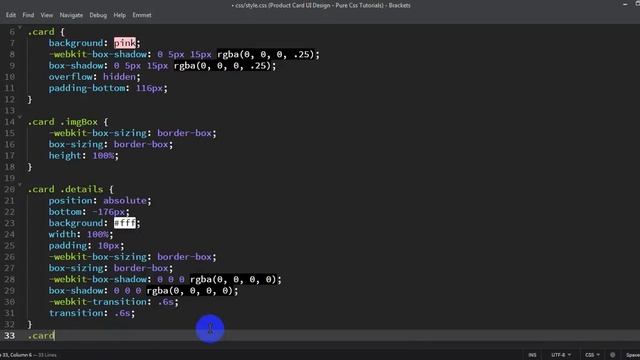640x360 pixels.
Task: Place the cursor after .card on line 33
Action: tap(55, 336)
